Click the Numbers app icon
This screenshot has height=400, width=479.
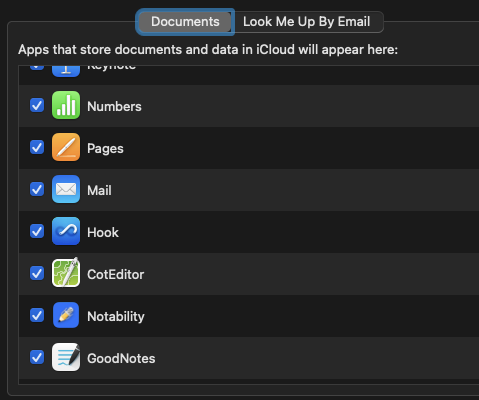66,105
